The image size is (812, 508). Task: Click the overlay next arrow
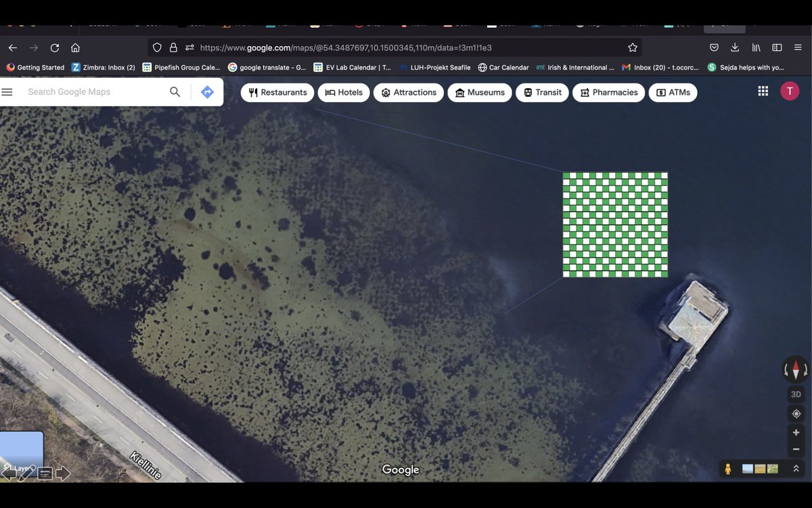[63, 473]
